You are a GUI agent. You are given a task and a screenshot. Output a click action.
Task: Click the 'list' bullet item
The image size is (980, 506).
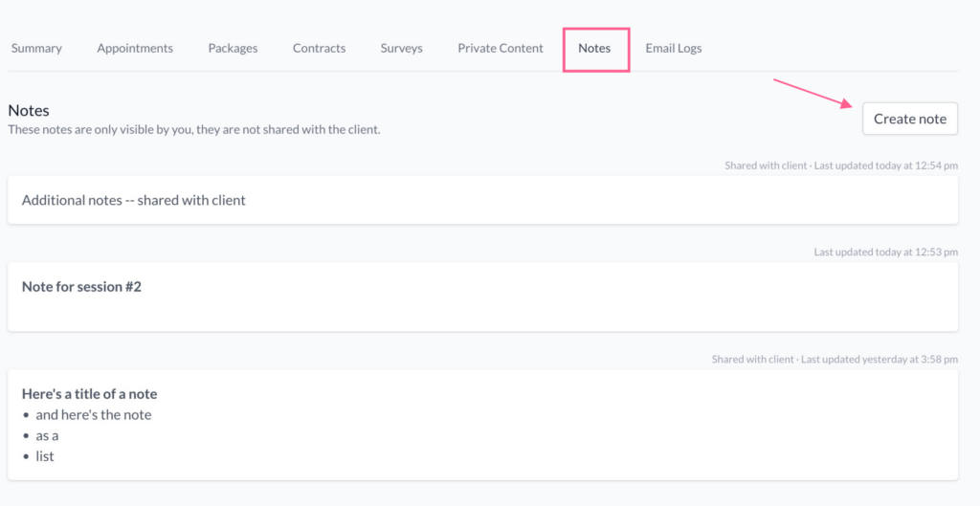coord(45,456)
